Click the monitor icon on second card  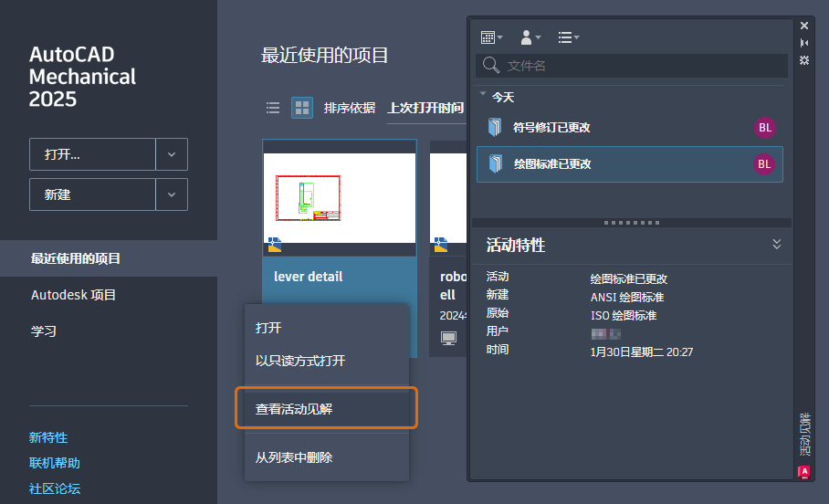[448, 338]
